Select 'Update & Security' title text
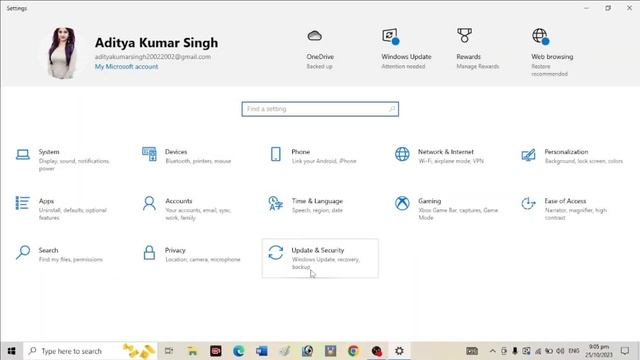This screenshot has height=360, width=640. [x=318, y=250]
